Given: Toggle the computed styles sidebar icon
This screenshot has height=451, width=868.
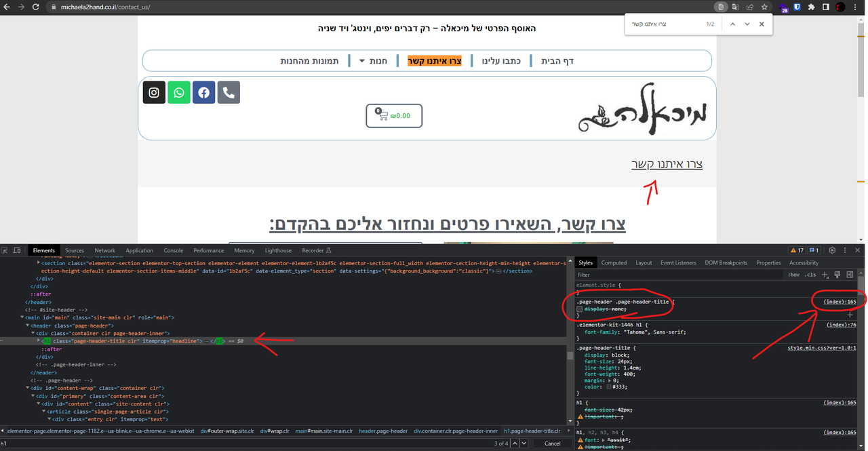Looking at the screenshot, I should pos(850,275).
